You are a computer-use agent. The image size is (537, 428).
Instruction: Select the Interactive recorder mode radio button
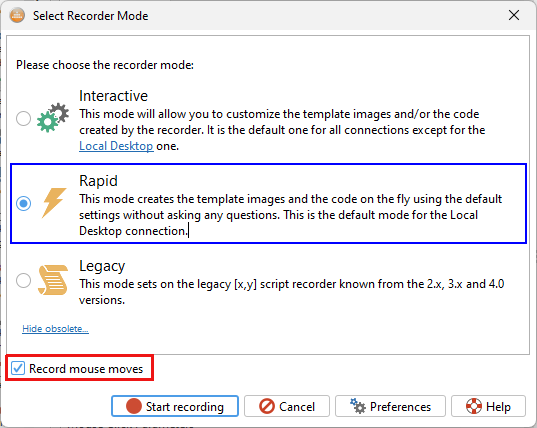click(23, 118)
